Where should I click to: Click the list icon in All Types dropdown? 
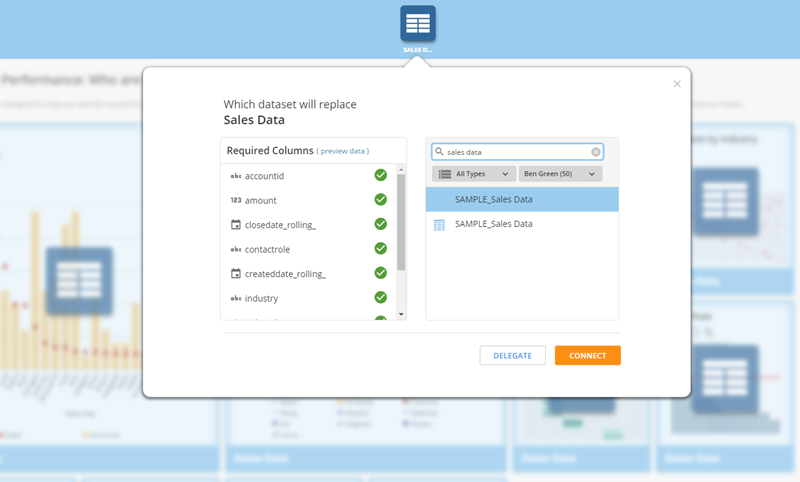(x=445, y=174)
